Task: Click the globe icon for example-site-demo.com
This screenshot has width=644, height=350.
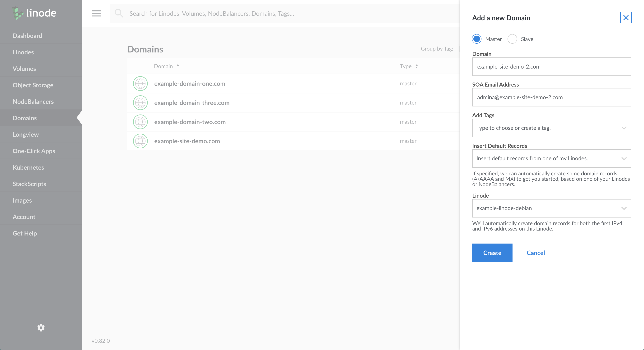Action: 140,141
